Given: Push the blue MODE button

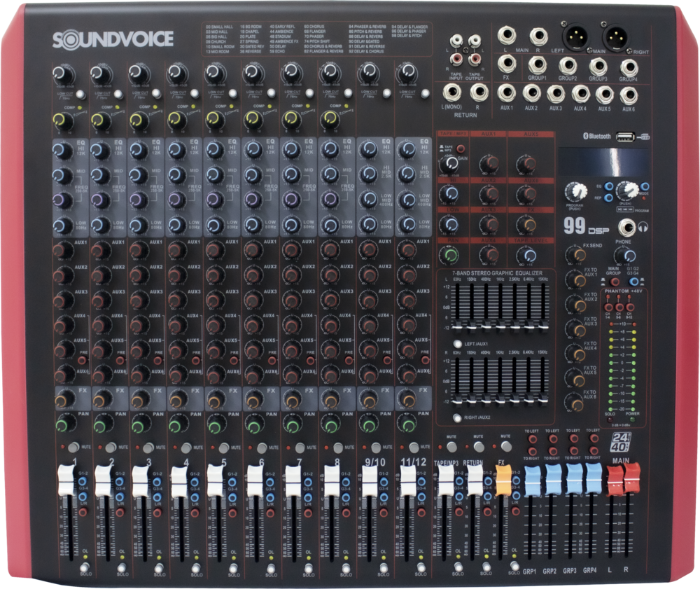Looking at the screenshot, I should [645, 186].
